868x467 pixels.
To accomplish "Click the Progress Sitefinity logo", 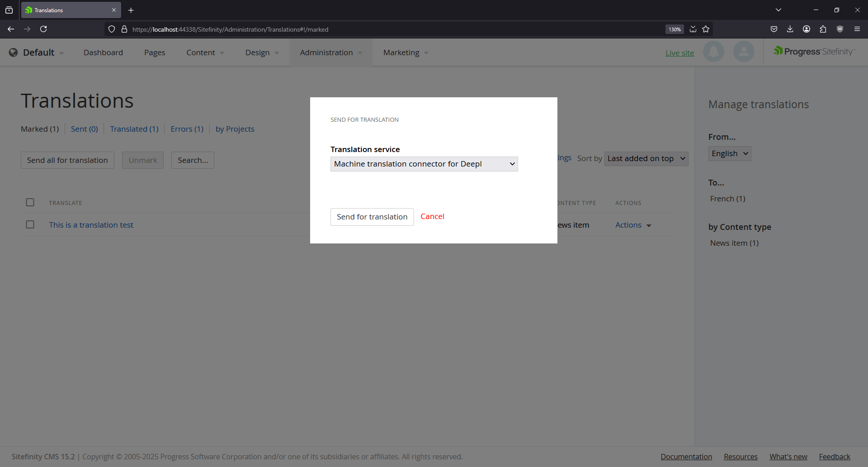I will [813, 51].
